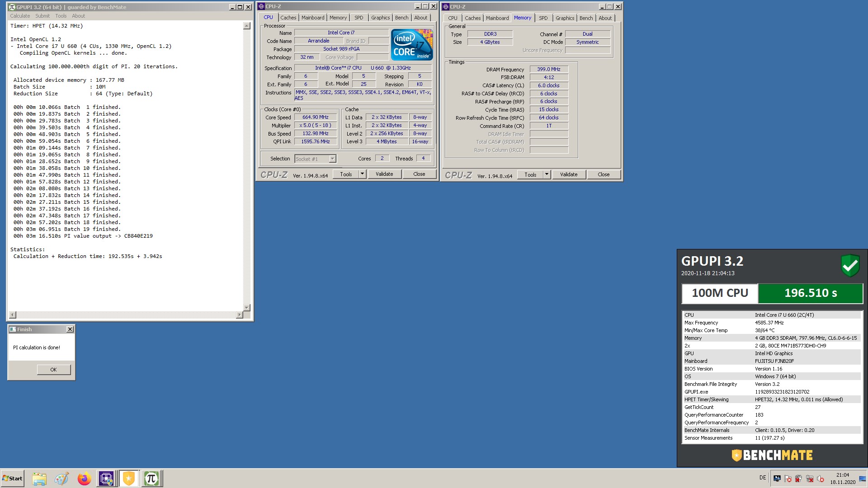Viewport: 868px width, 488px height.
Task: Open the Calculate menu in GPUPI
Action: (20, 16)
